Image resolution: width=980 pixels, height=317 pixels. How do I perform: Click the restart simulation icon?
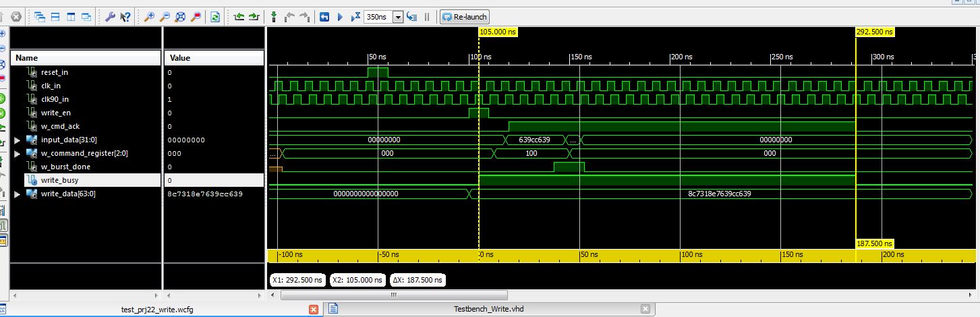324,16
